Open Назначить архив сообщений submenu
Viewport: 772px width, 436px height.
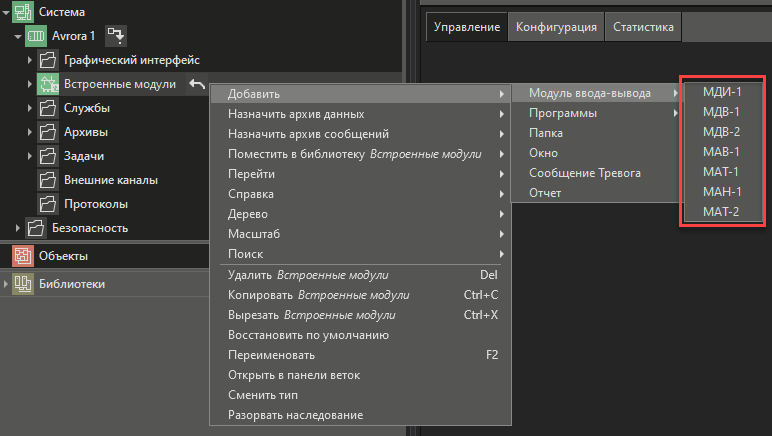click(361, 134)
